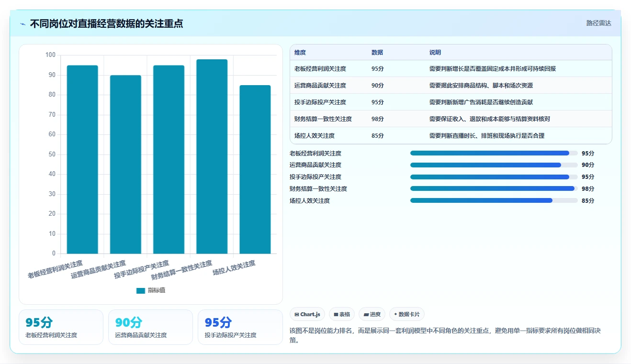Click the y-axis label 100
The height and width of the screenshot is (364, 631).
tap(50, 55)
